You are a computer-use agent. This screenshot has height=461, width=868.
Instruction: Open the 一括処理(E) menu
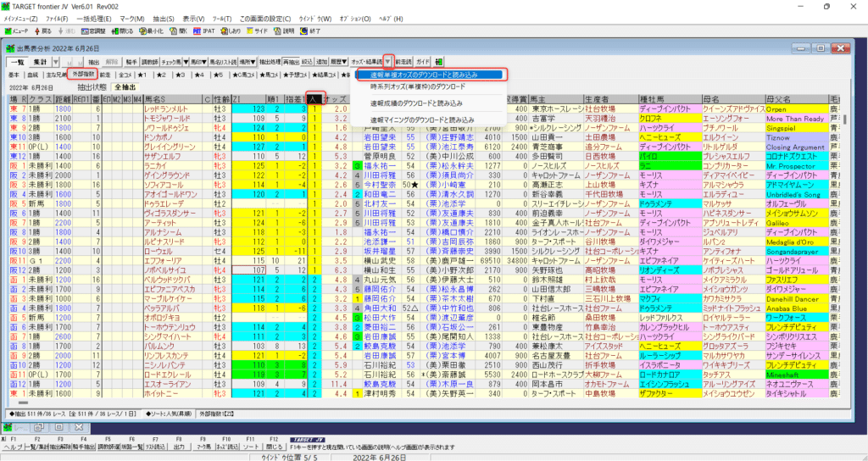[94, 19]
